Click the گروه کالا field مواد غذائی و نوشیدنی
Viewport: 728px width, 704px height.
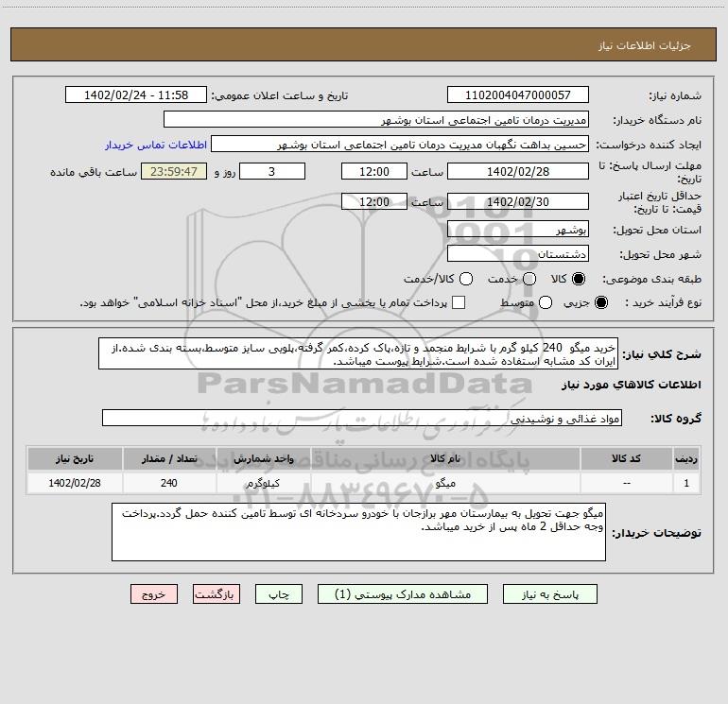(x=362, y=418)
